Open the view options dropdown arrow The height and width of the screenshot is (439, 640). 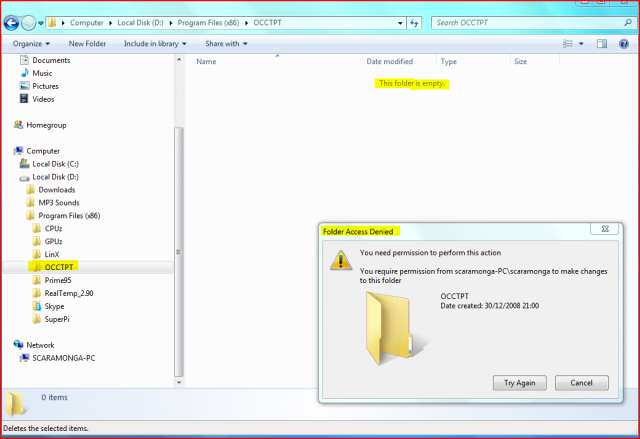point(581,44)
